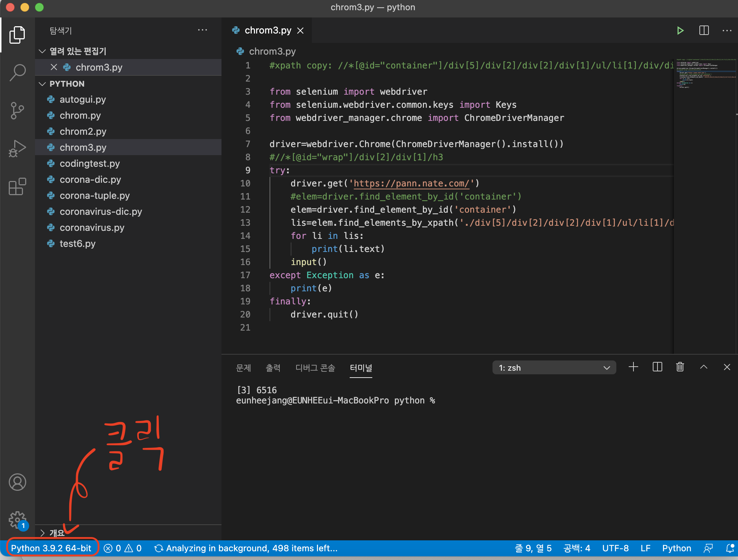Image resolution: width=738 pixels, height=560 pixels.
Task: Kill terminal with the trash icon
Action: click(680, 367)
